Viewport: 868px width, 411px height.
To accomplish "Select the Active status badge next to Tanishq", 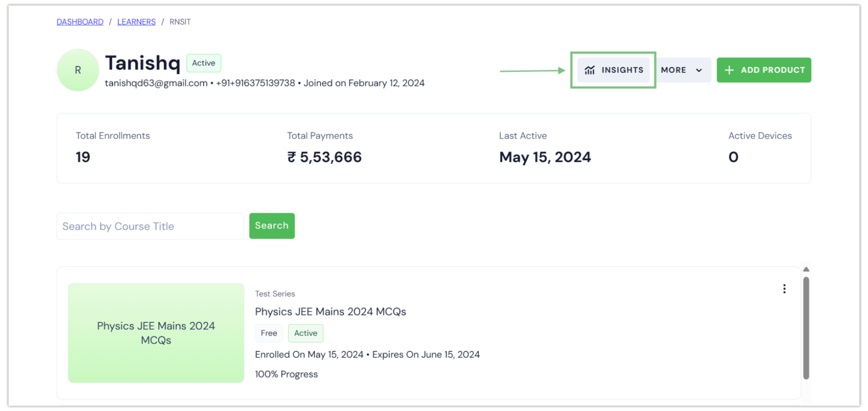I will pyautogui.click(x=203, y=63).
